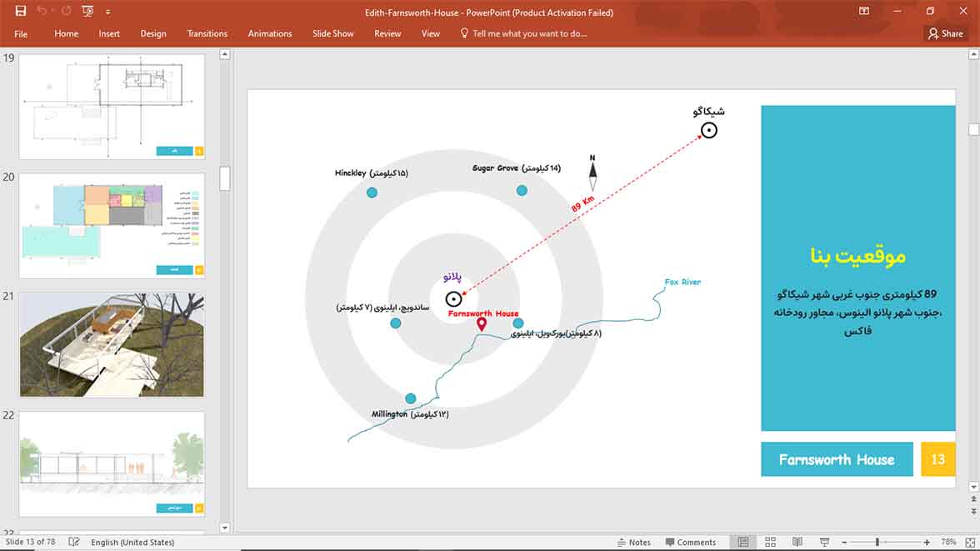Select the blue dot below Sugar Grove
Screen dimensions: 980x551
coord(522,191)
